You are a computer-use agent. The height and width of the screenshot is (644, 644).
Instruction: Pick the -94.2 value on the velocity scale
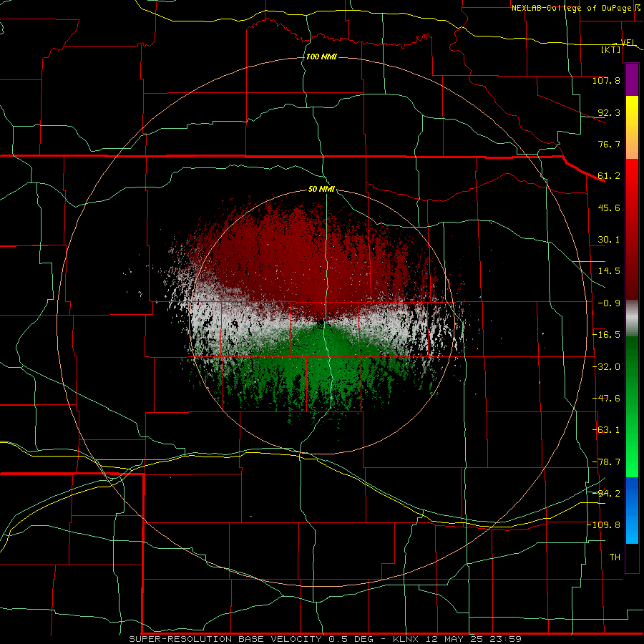pos(606,494)
